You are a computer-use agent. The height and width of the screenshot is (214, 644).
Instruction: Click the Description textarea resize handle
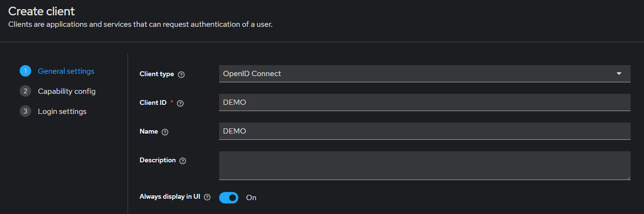coord(628,178)
